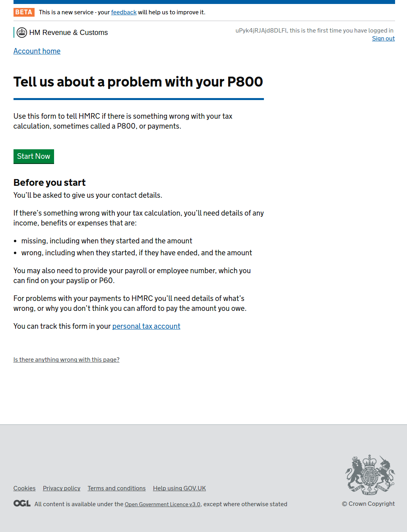Click the P800 problem page heading
The height and width of the screenshot is (532, 407).
[x=138, y=82]
